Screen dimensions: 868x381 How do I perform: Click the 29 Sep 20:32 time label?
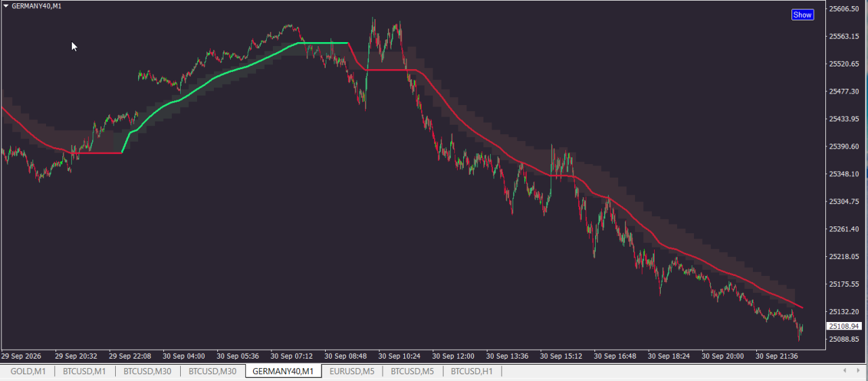[x=76, y=356]
